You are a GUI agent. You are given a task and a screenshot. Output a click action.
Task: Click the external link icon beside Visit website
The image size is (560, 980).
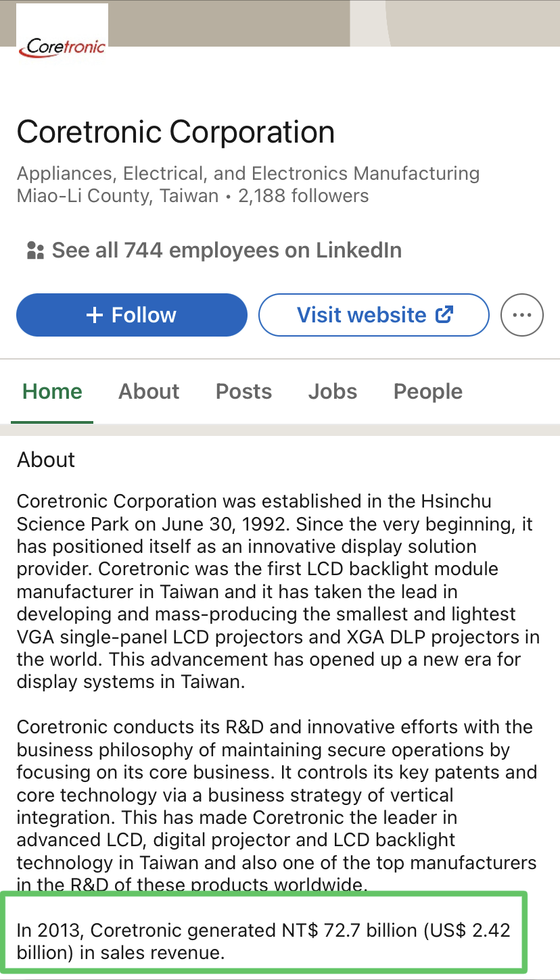pos(444,314)
